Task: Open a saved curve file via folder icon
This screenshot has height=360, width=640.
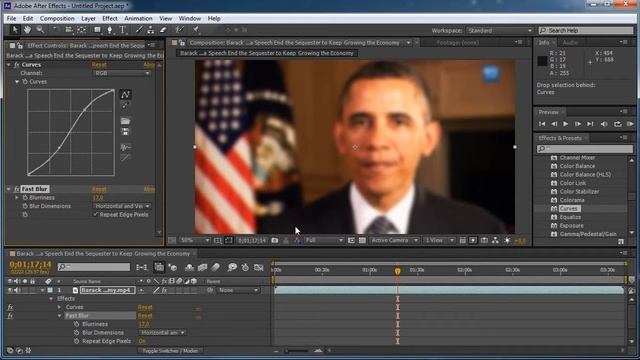Action: tap(125, 121)
